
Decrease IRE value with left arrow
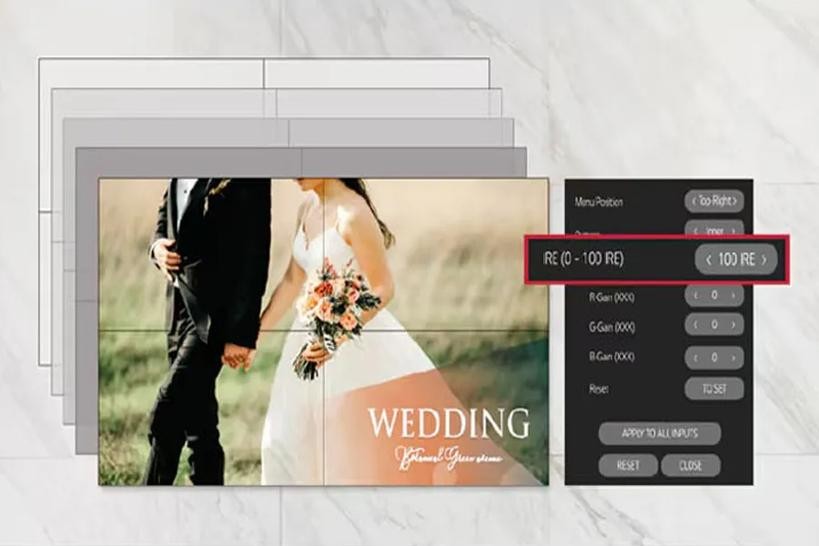tap(709, 260)
